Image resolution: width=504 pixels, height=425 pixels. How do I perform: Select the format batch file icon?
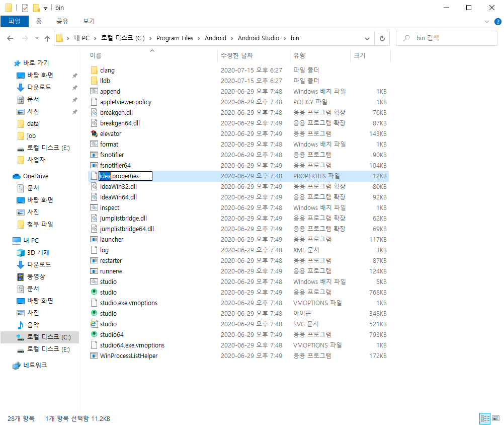click(x=94, y=144)
